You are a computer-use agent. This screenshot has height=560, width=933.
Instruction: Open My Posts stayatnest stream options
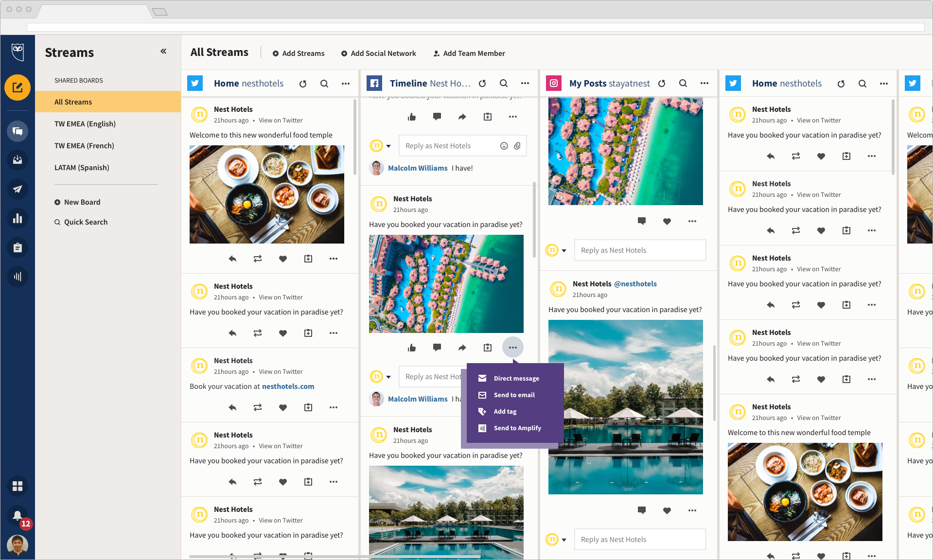(x=704, y=84)
